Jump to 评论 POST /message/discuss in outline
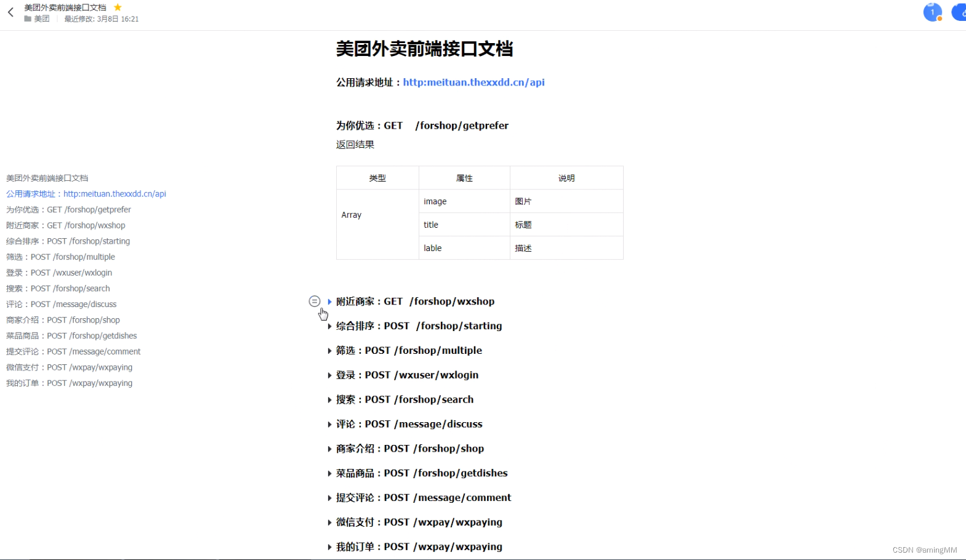Screen dimensions: 966x560 click(62, 304)
